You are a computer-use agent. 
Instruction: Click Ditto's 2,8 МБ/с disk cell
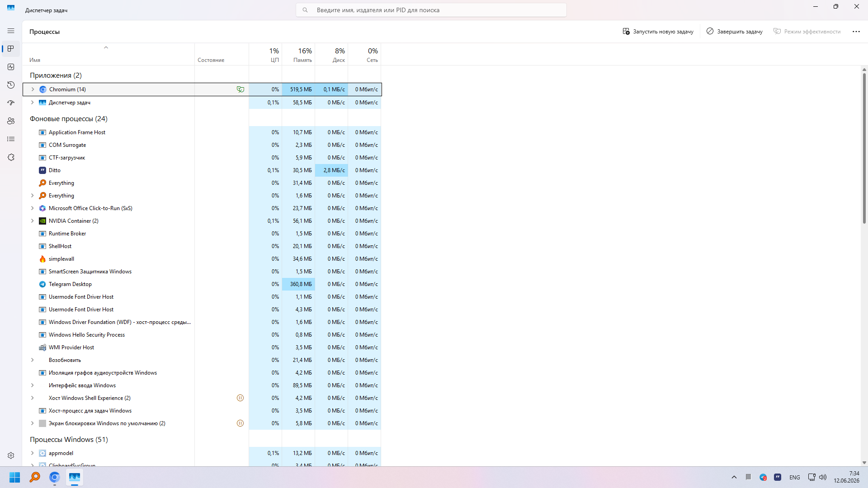(331, 170)
